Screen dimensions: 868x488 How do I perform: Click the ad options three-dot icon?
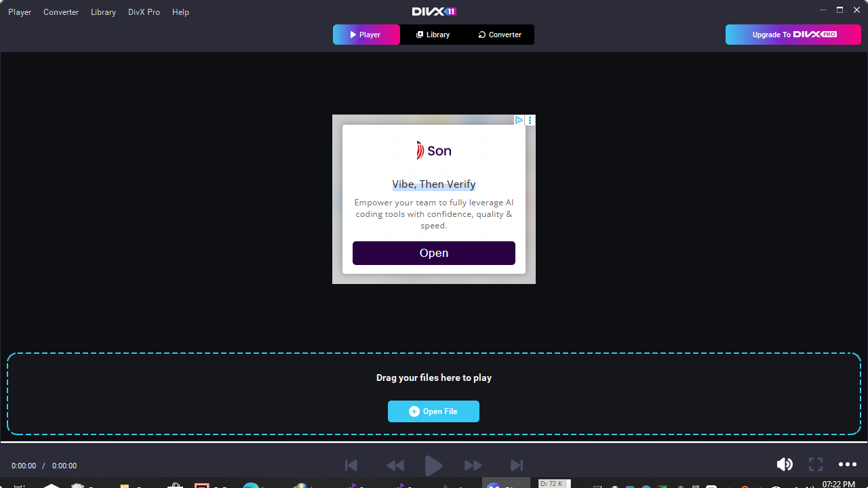click(530, 120)
